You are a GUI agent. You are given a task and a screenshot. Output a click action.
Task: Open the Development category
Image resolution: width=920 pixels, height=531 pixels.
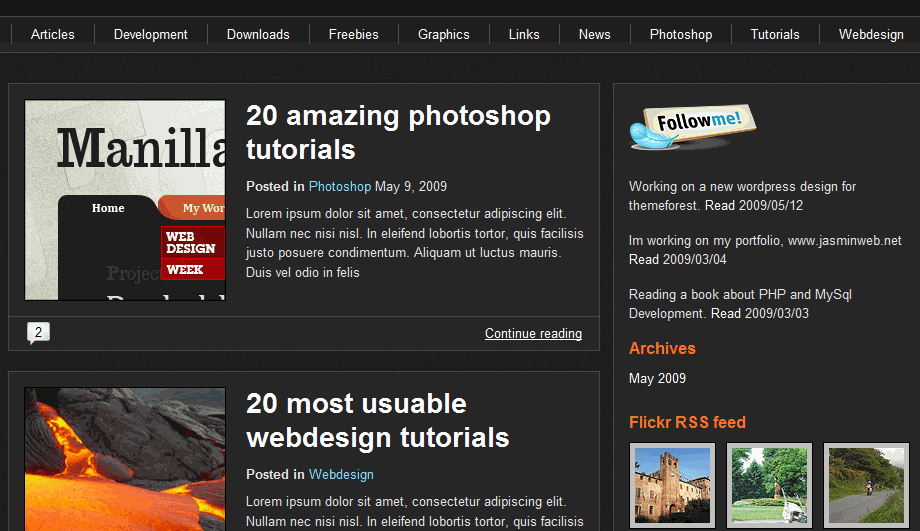click(151, 35)
